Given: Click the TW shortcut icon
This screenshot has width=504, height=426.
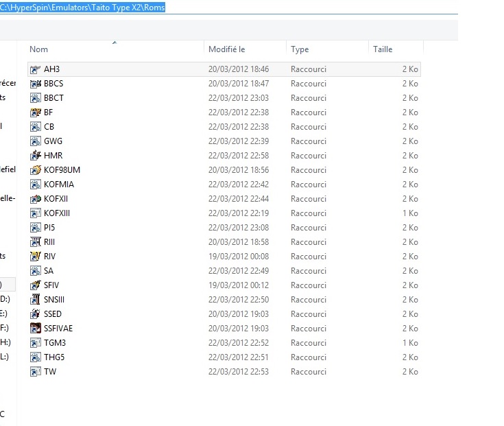Looking at the screenshot, I should (x=36, y=372).
